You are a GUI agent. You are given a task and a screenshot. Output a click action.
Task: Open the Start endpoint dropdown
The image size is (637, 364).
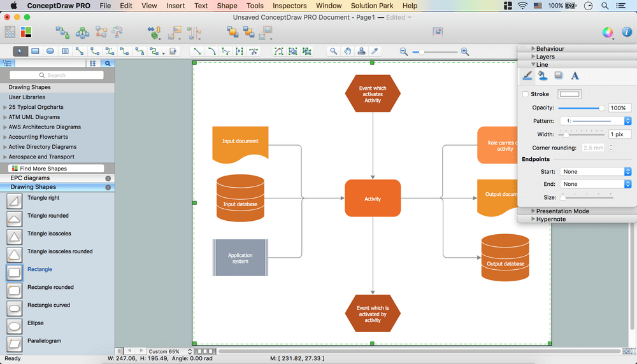click(595, 172)
